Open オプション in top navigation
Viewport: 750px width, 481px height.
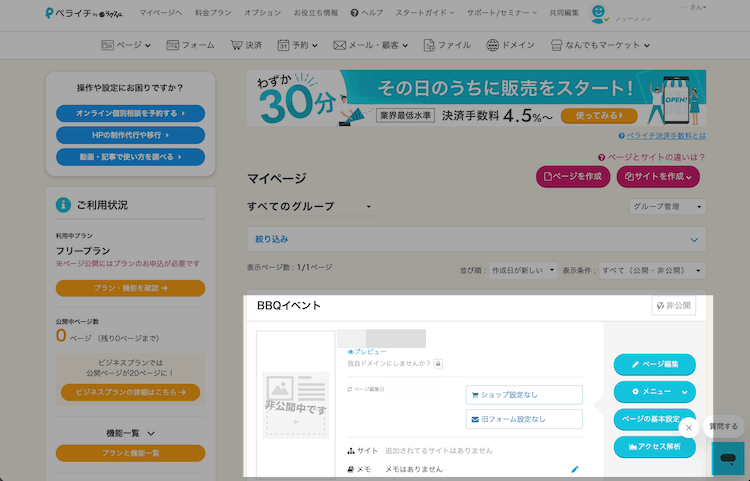[263, 13]
